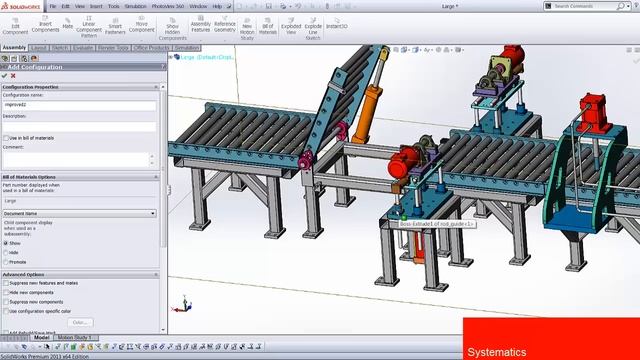Image resolution: width=640 pixels, height=360 pixels.
Task: Click the Description field
Action: pyautogui.click(x=80, y=127)
